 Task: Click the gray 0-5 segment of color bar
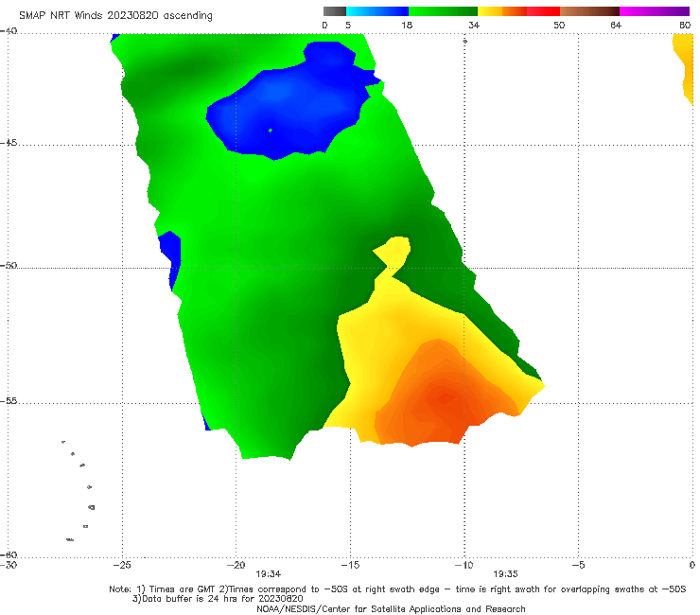(x=335, y=11)
